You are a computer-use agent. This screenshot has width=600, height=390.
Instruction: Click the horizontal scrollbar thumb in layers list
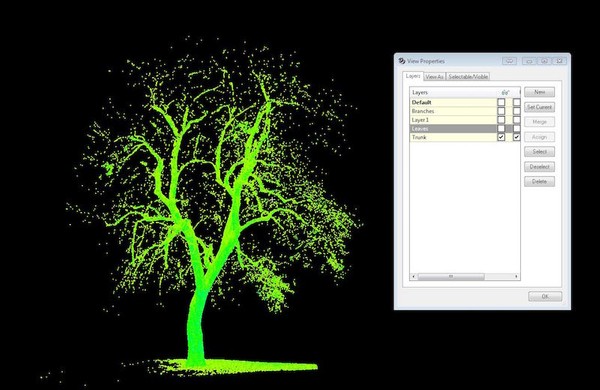pos(451,276)
